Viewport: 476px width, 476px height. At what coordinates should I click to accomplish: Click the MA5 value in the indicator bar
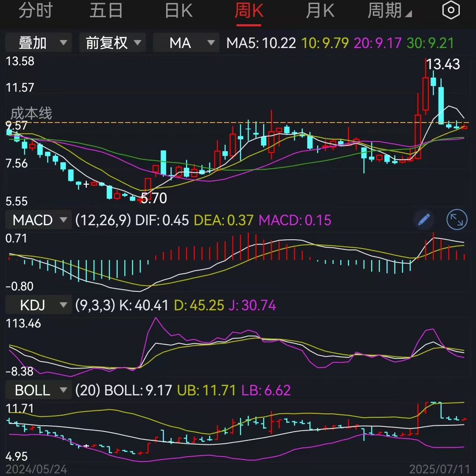[x=262, y=43]
